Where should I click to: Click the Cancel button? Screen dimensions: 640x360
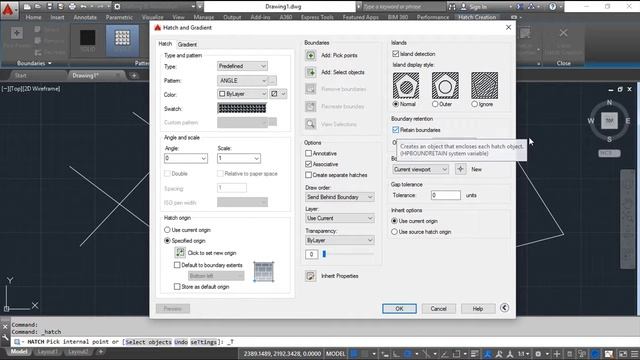click(438, 309)
